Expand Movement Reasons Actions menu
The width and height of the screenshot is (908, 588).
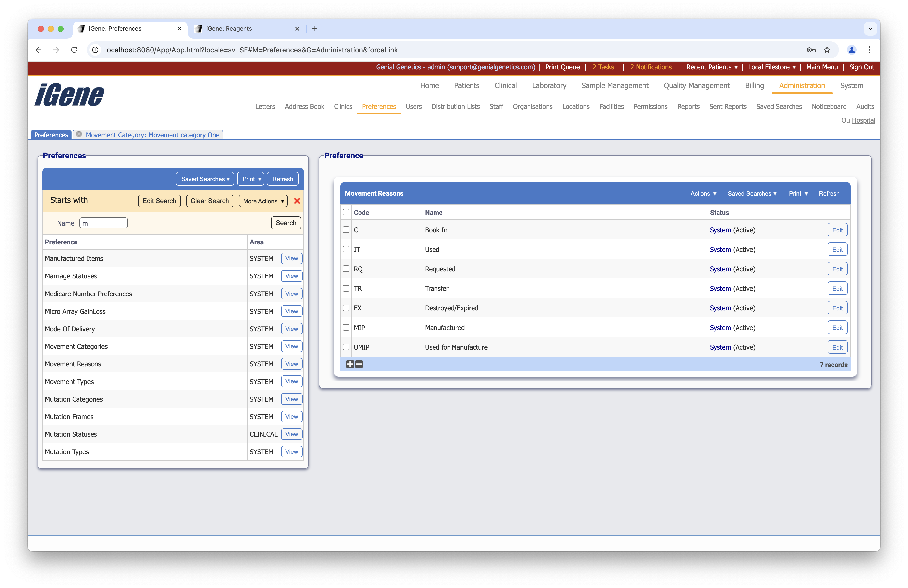point(703,194)
